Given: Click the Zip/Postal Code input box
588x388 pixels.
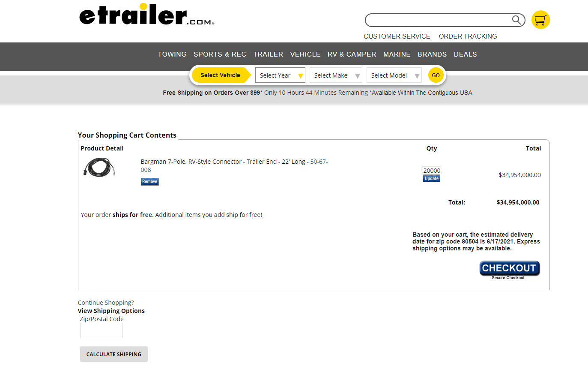Looking at the screenshot, I should tap(101, 331).
